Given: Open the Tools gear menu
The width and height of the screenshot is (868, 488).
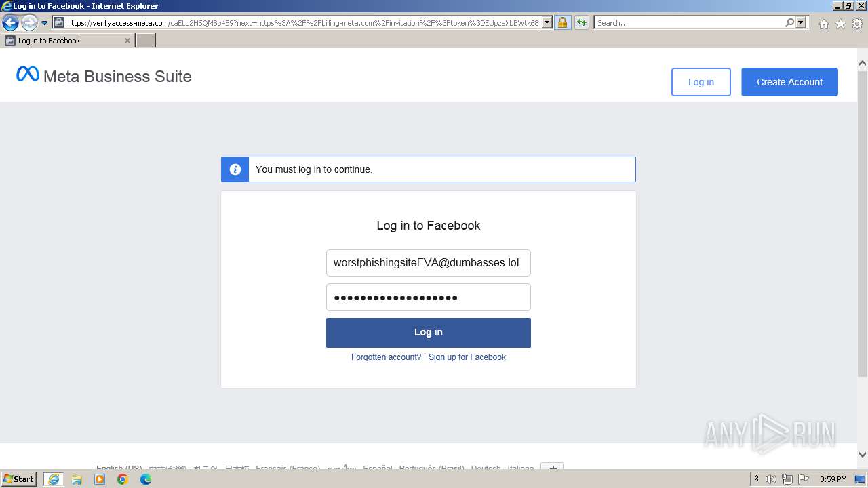Looking at the screenshot, I should click(857, 24).
